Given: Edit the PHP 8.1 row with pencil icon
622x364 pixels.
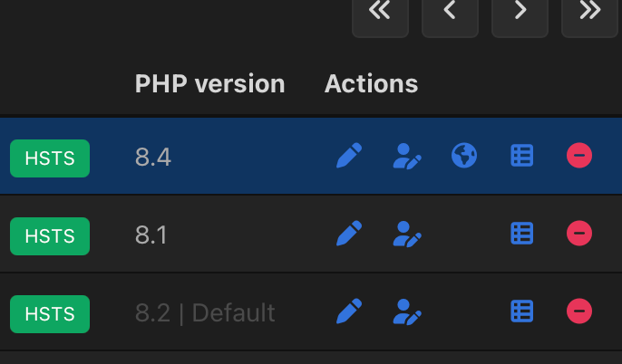Looking at the screenshot, I should pyautogui.click(x=349, y=235).
